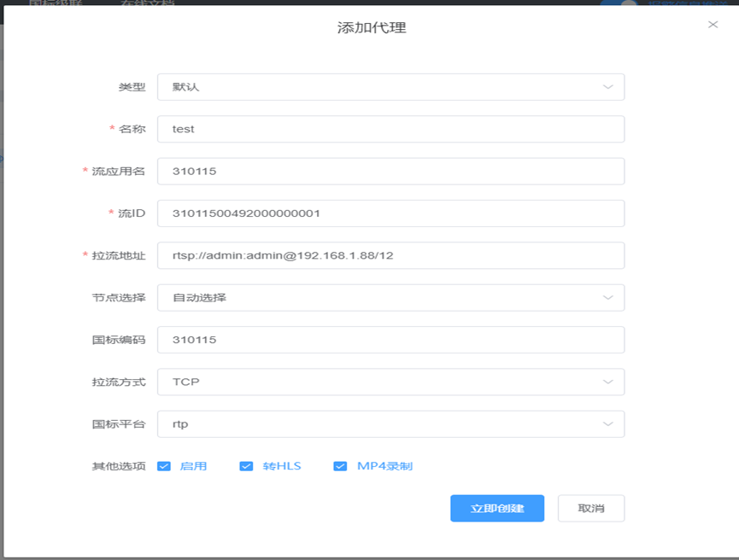The image size is (739, 560).
Task: Uncheck the 启用 checkbox
Action: click(x=164, y=466)
